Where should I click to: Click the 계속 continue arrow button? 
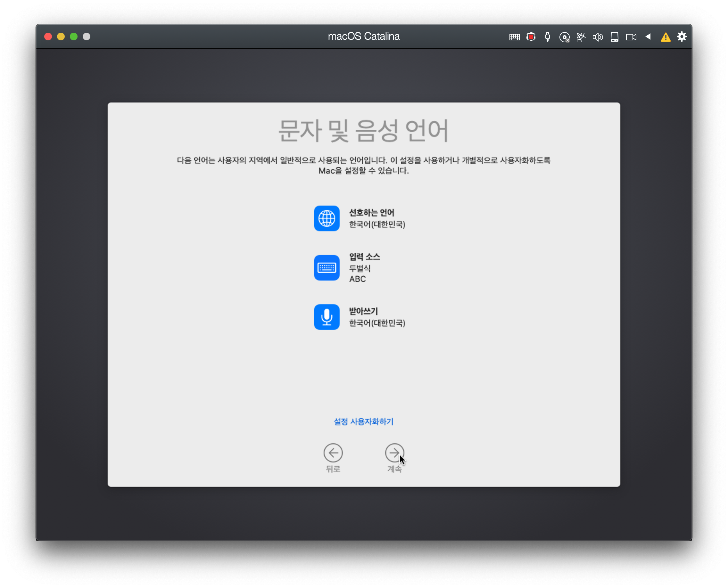(394, 453)
